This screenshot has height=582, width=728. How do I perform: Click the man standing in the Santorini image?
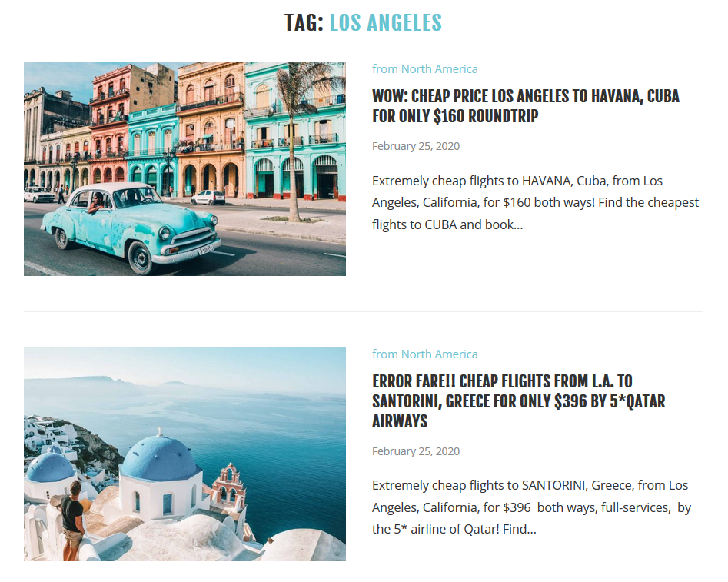(x=72, y=519)
